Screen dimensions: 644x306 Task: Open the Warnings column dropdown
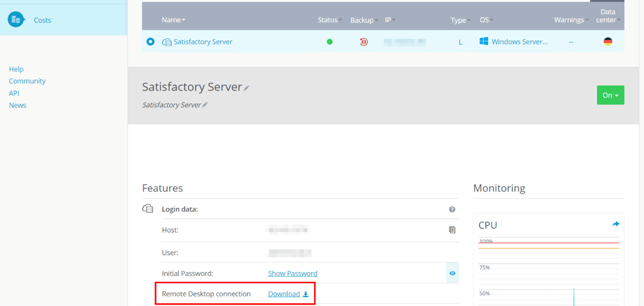point(572,20)
